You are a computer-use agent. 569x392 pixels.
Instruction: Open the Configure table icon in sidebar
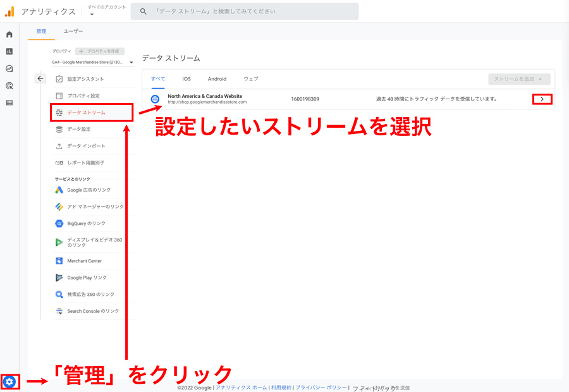coord(9,102)
